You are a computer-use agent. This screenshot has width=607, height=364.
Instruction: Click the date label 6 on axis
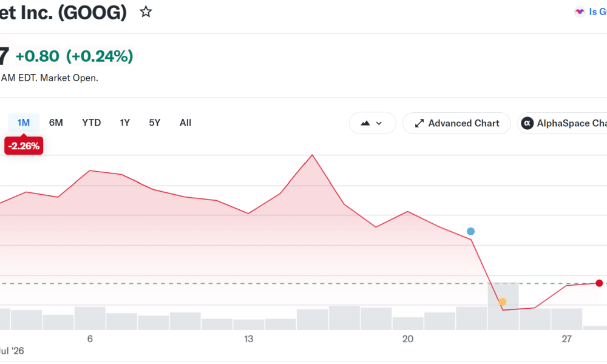point(90,339)
